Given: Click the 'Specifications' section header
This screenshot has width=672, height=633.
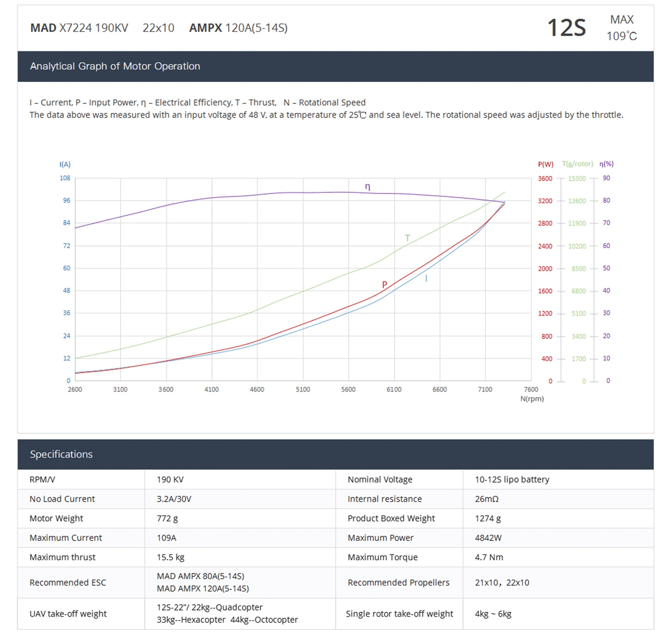Looking at the screenshot, I should click(61, 454).
